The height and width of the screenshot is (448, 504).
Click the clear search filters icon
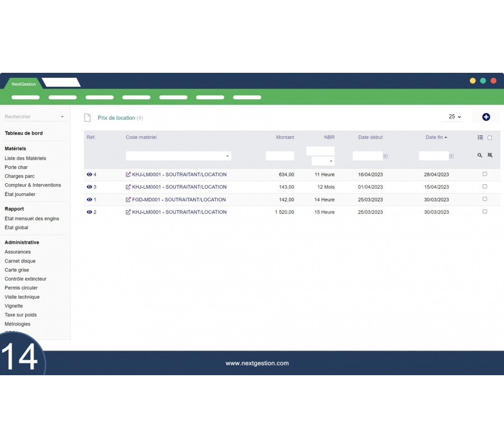490,155
